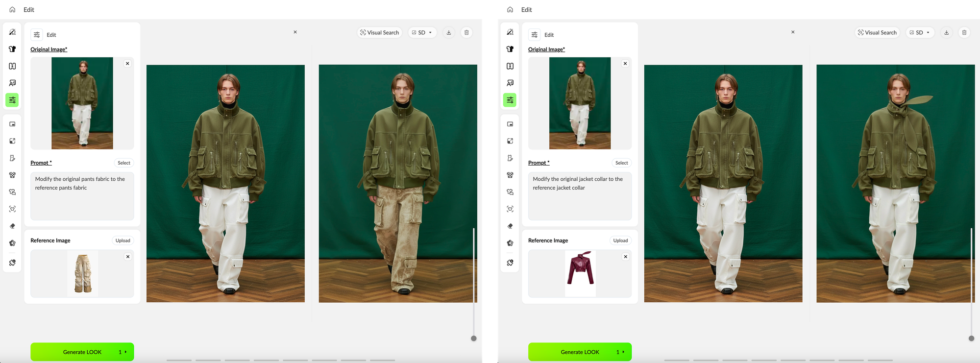Open the SD quality dropdown in the left window
Screen dimensions: 980x363
422,33
